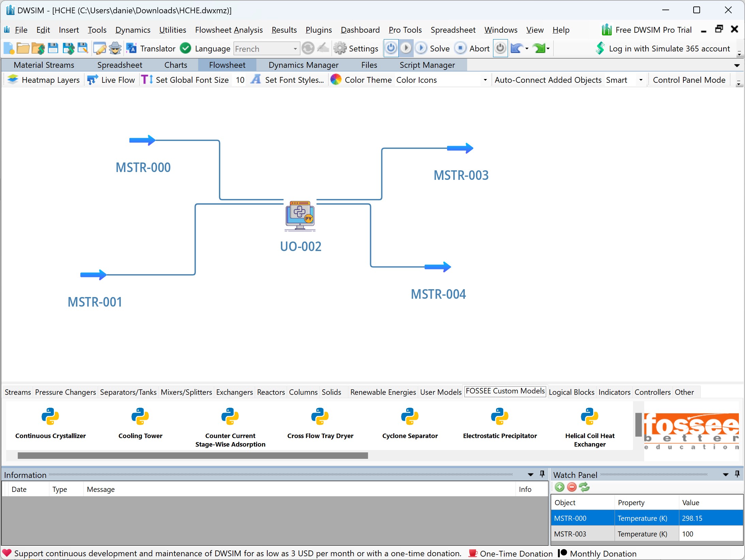Abort the running calculation
Screen dimensions: 745x560
[x=472, y=48]
